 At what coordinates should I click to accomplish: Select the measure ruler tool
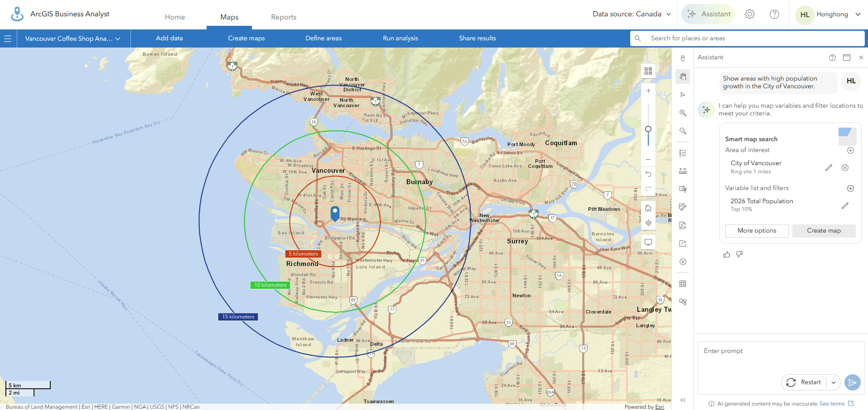683,171
